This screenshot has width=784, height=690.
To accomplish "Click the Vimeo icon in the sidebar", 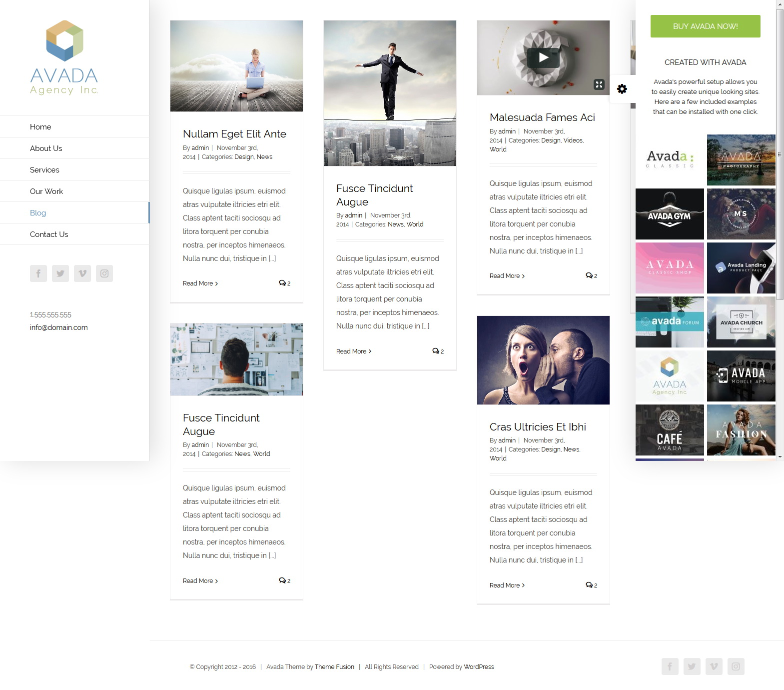I will (82, 273).
